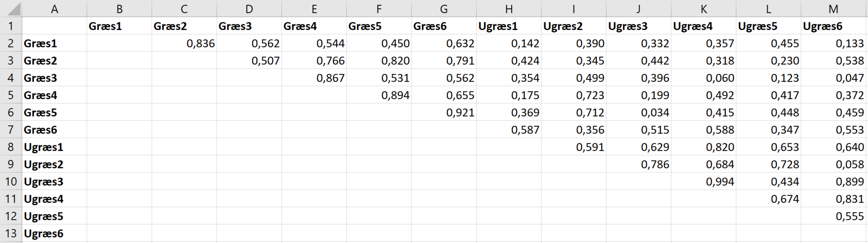Click the cell with value 0,867
This screenshot has width=868, height=243.
(314, 78)
